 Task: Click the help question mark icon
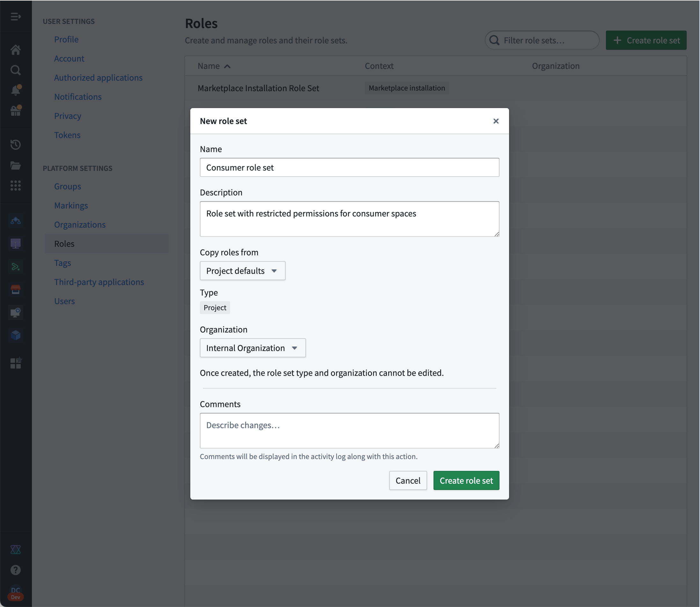pos(16,570)
